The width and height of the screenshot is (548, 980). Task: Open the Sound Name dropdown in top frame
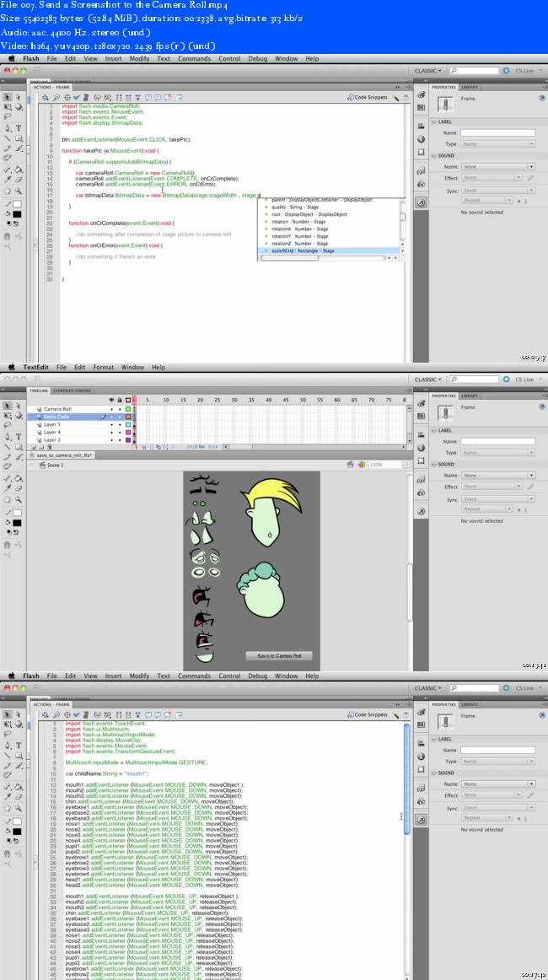pos(498,167)
